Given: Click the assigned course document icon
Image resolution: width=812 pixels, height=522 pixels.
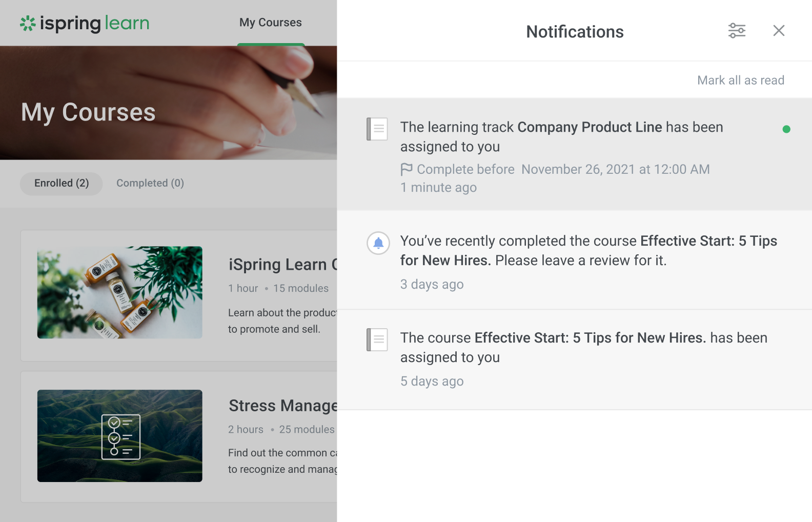Looking at the screenshot, I should 377,340.
